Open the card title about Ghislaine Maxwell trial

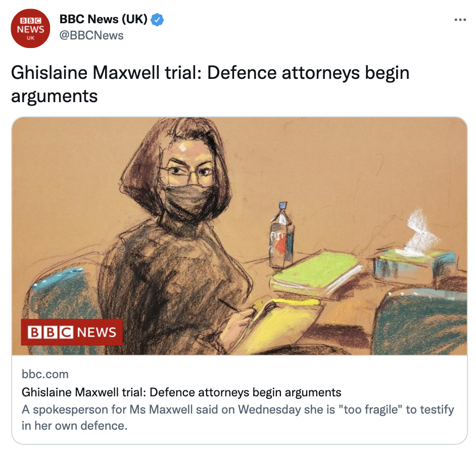pyautogui.click(x=181, y=392)
